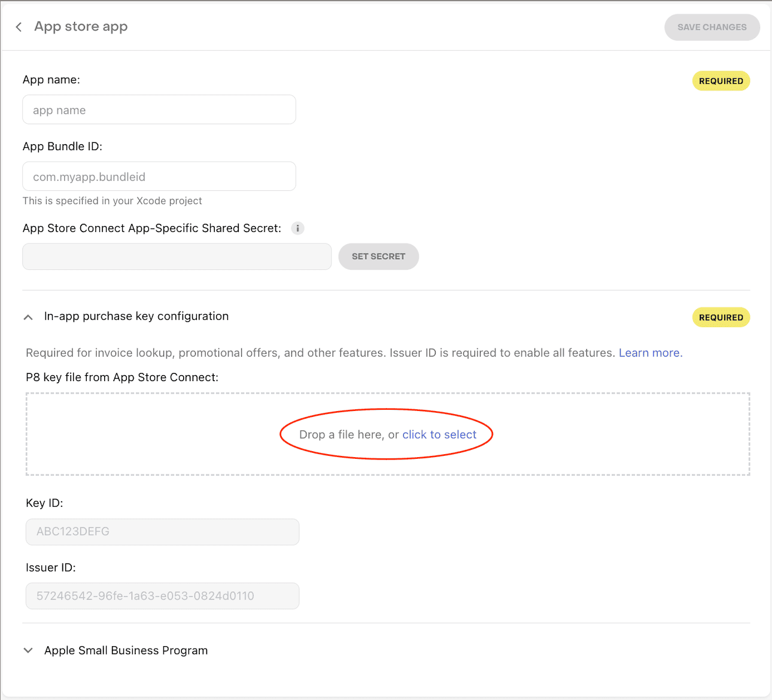This screenshot has width=772, height=700.
Task: Click the Xcode project helper text
Action: tap(113, 201)
